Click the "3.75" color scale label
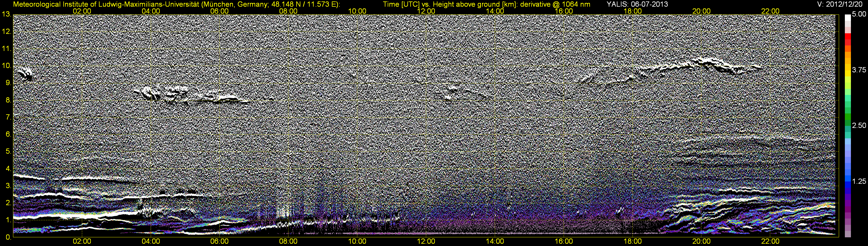This screenshot has height=246, width=868. point(859,70)
